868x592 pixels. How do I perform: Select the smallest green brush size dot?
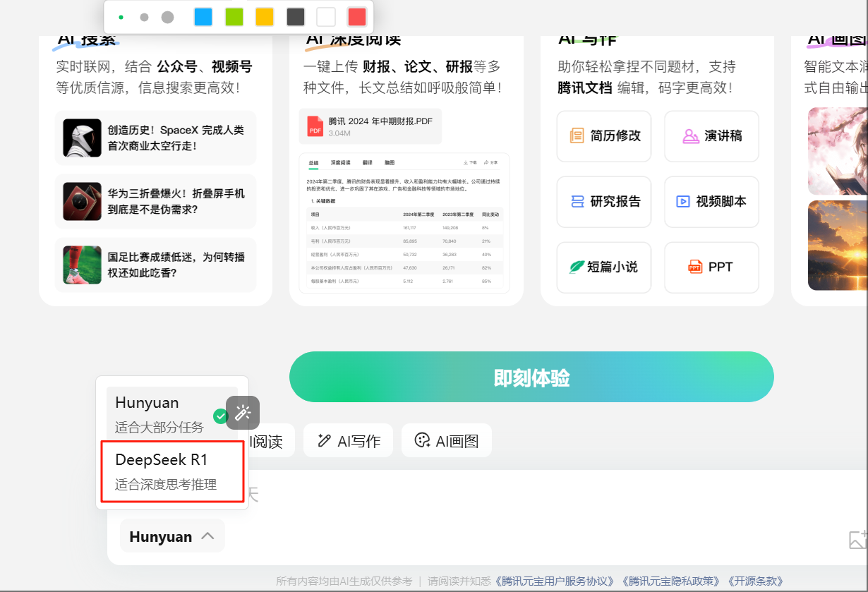[x=121, y=17]
